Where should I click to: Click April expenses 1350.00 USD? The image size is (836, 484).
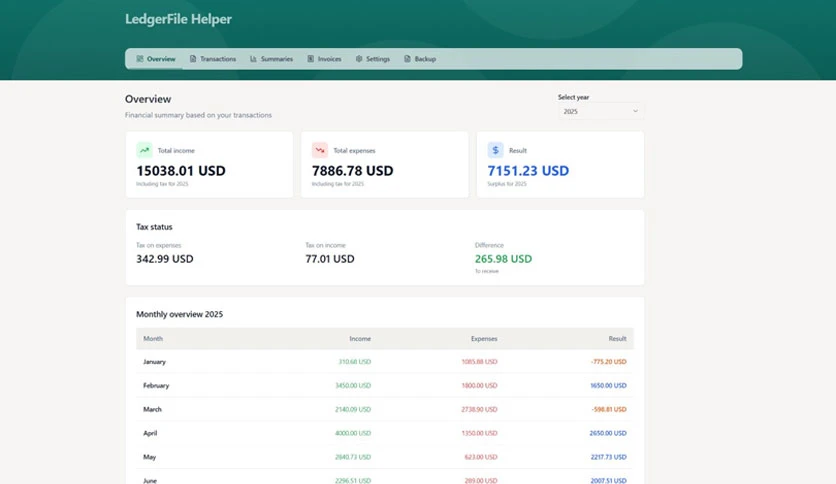479,433
